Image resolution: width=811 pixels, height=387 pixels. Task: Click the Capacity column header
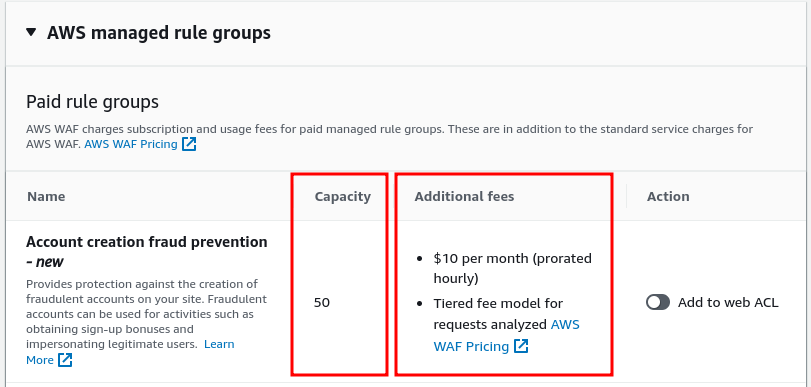tap(342, 197)
